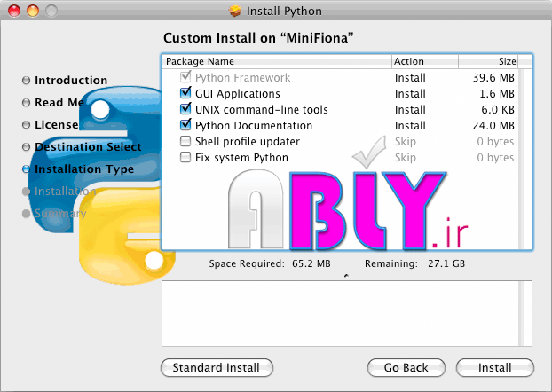Click the empty package description text area
The width and height of the screenshot is (552, 392).
340,314
